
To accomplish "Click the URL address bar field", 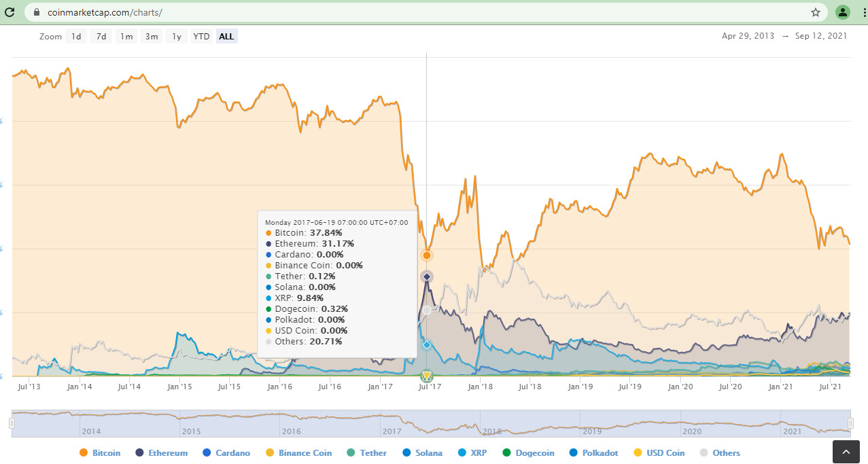I will click(x=408, y=12).
